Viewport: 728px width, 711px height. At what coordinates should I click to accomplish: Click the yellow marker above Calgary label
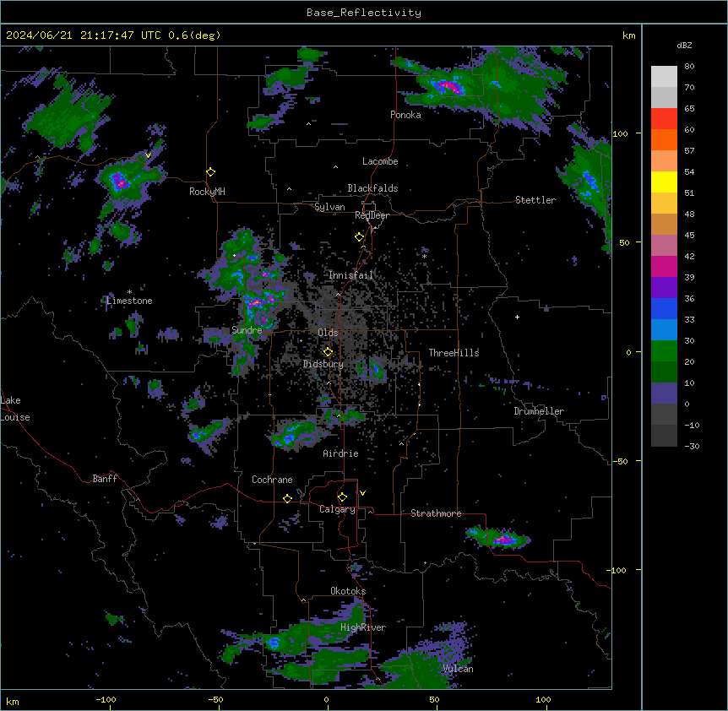pyautogui.click(x=342, y=497)
